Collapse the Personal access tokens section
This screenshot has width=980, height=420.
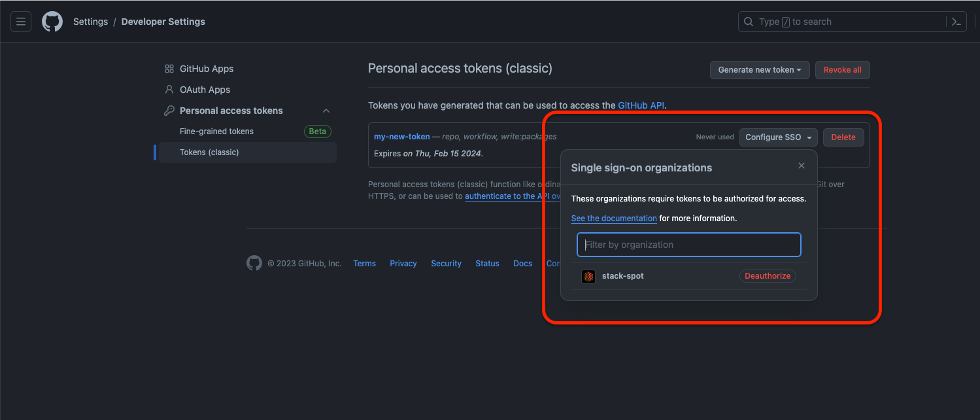[326, 111]
